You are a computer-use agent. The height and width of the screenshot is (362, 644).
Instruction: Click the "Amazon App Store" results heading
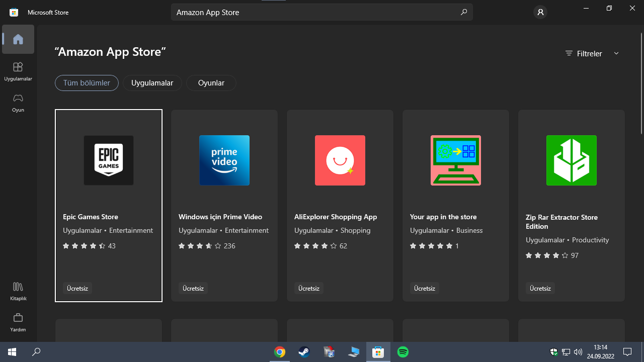pos(110,51)
